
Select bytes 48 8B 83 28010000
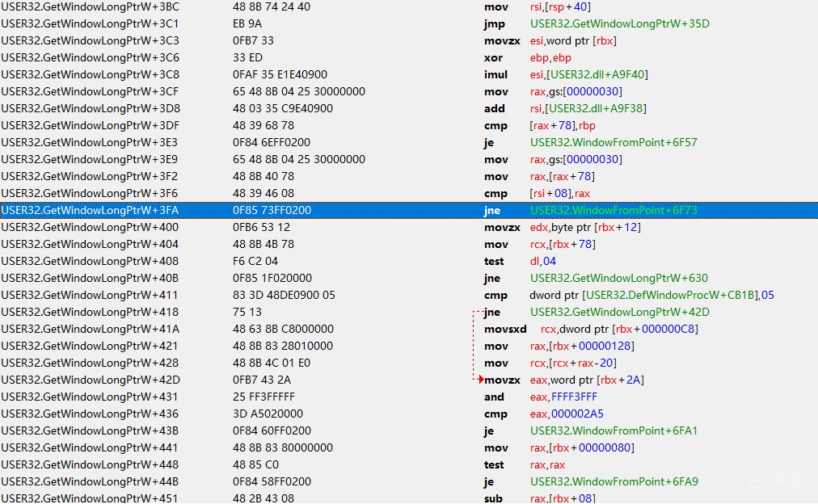tap(283, 346)
